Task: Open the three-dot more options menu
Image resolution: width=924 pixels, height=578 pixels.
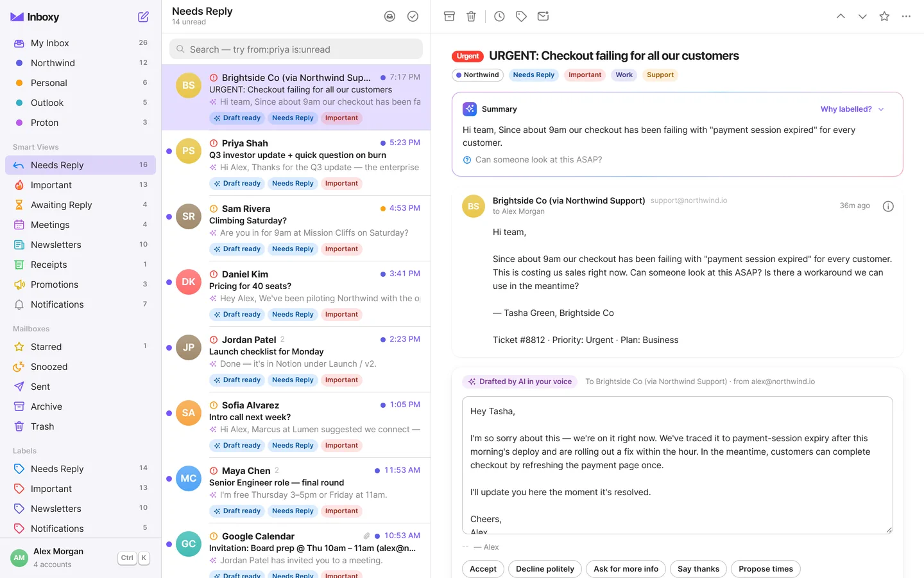Action: pyautogui.click(x=906, y=16)
